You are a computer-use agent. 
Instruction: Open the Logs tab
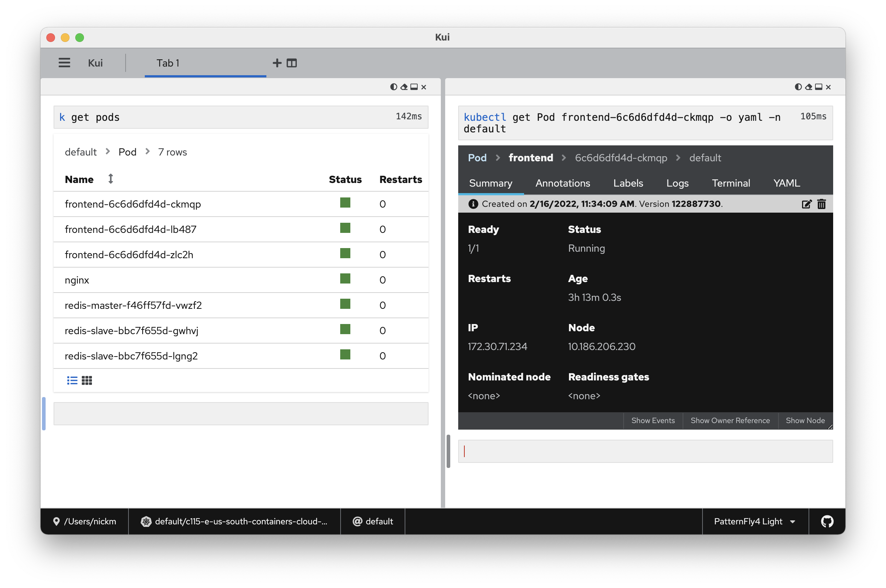678,183
